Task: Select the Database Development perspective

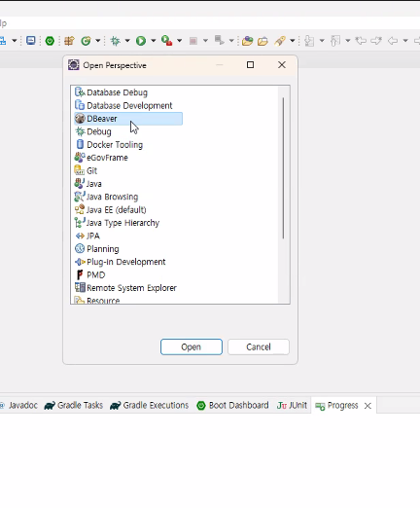Action: (123, 105)
